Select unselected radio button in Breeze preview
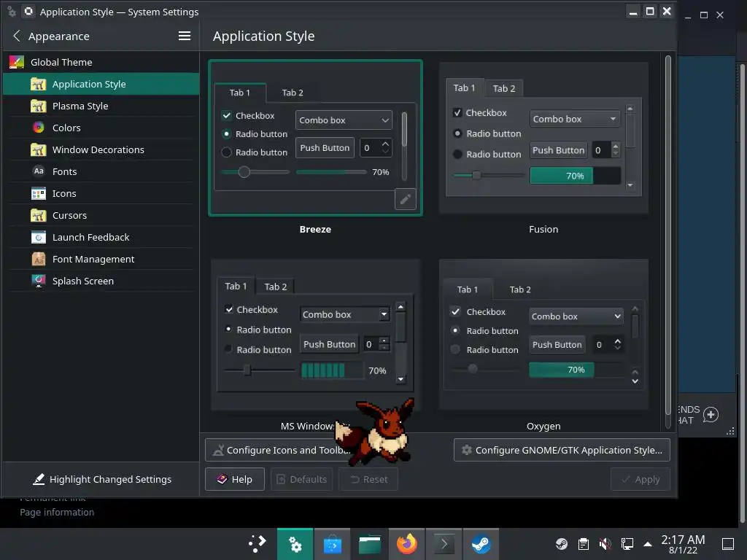Screen dimensions: 747x560 click(x=226, y=152)
